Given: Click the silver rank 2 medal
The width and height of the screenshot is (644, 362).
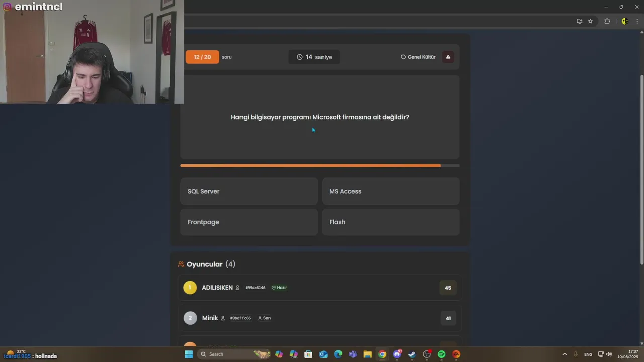Looking at the screenshot, I should 190,318.
